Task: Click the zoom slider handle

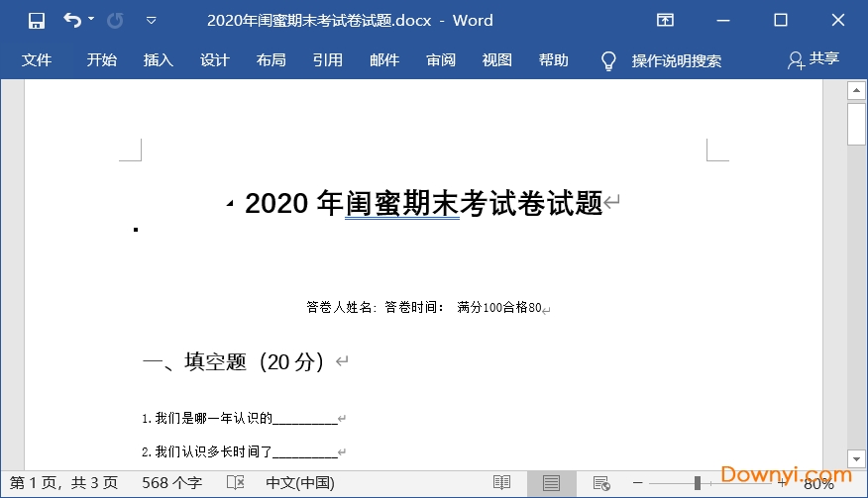Action: (x=698, y=483)
